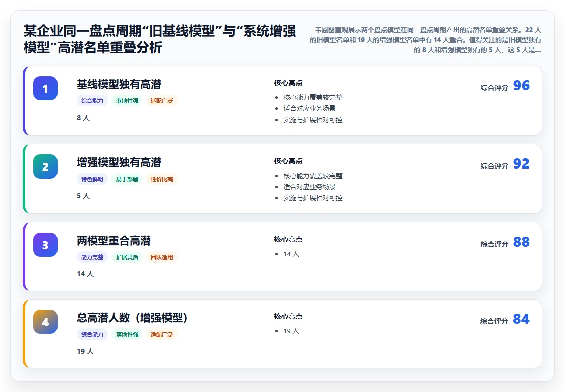Open the 两模型重合高潜 card title
This screenshot has height=392, width=565.
pyautogui.click(x=114, y=241)
